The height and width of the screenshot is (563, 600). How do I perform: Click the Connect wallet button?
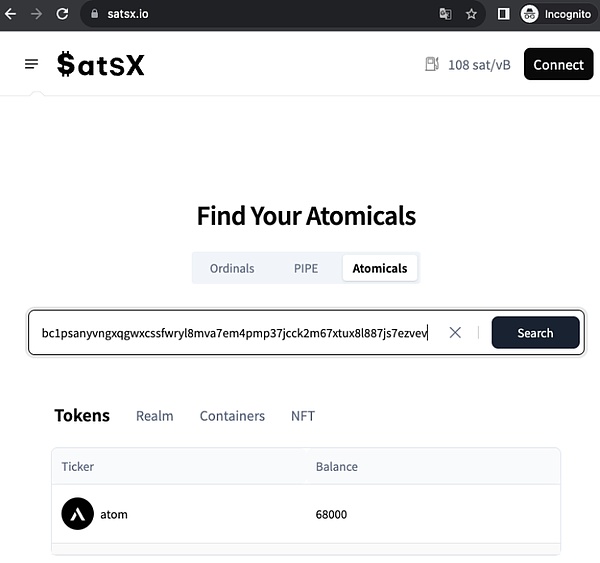558,64
